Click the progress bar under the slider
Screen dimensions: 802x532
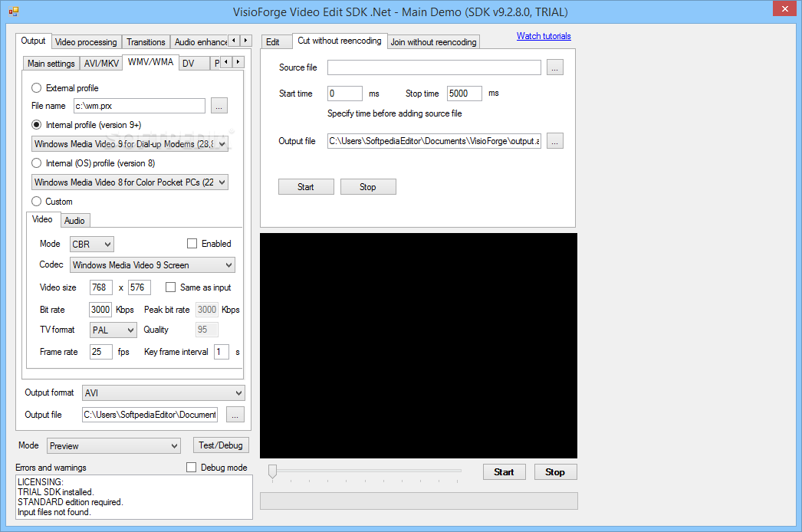(419, 501)
